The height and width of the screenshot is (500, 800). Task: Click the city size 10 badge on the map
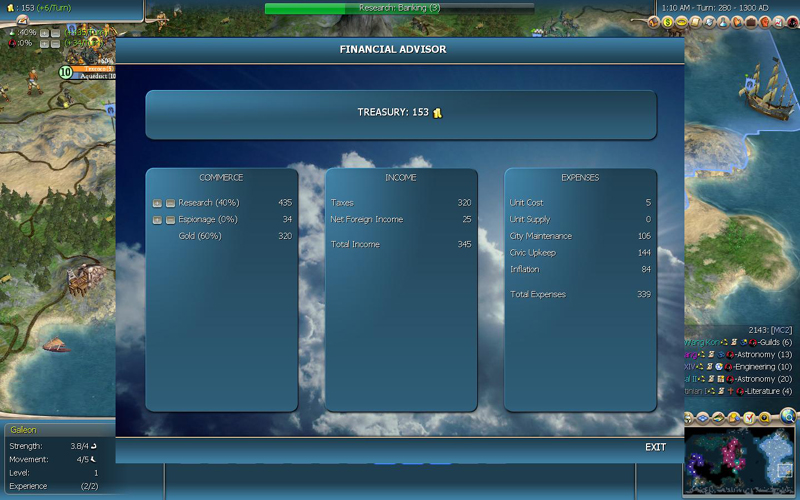coord(65,72)
